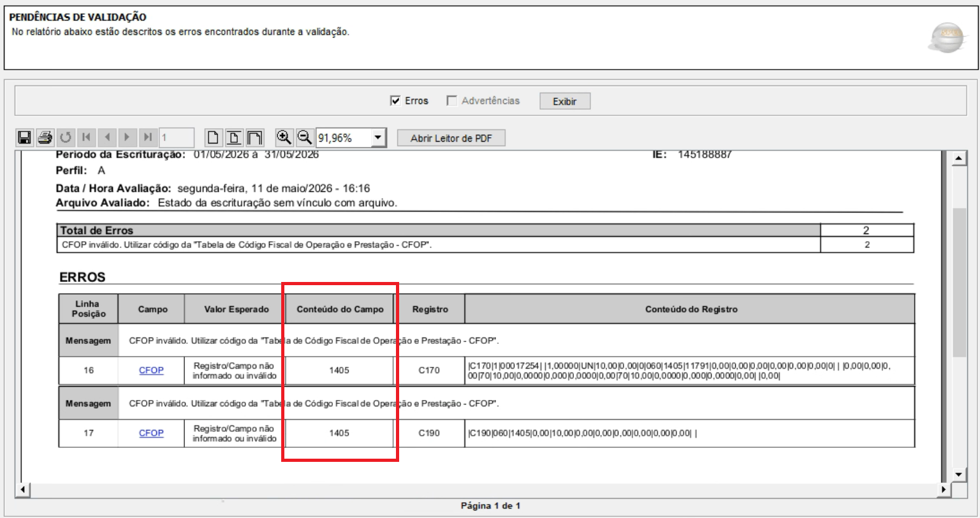Click the Exibir button
Screen dimensions: 980x518
(x=565, y=101)
